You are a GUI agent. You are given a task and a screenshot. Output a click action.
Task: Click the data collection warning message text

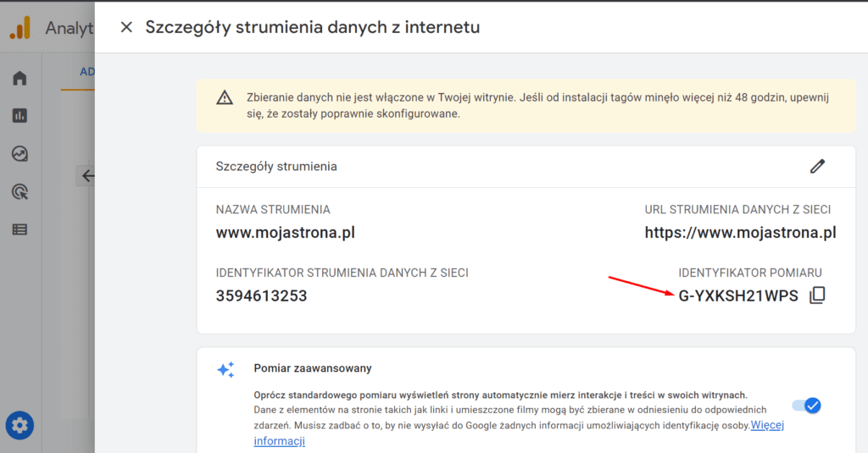tap(537, 106)
